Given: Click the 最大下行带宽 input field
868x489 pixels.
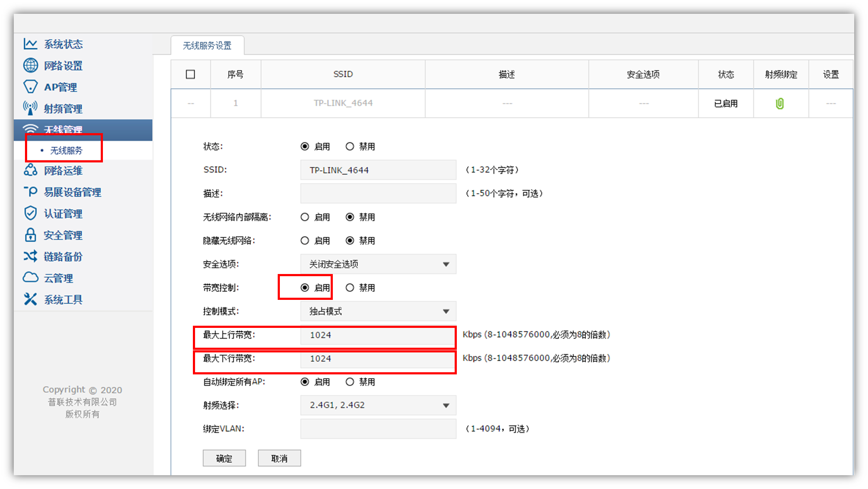Looking at the screenshot, I should 378,358.
